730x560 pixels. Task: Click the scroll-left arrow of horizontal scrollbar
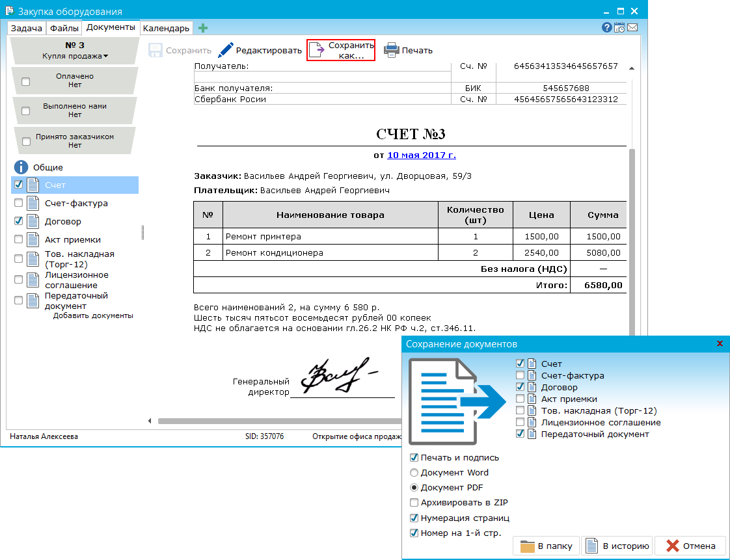click(x=150, y=421)
